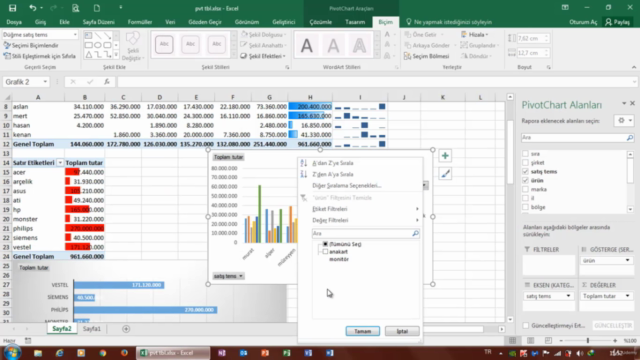The height and width of the screenshot is (360, 640).
Task: Apply first Abc shape style
Action: pos(164,44)
